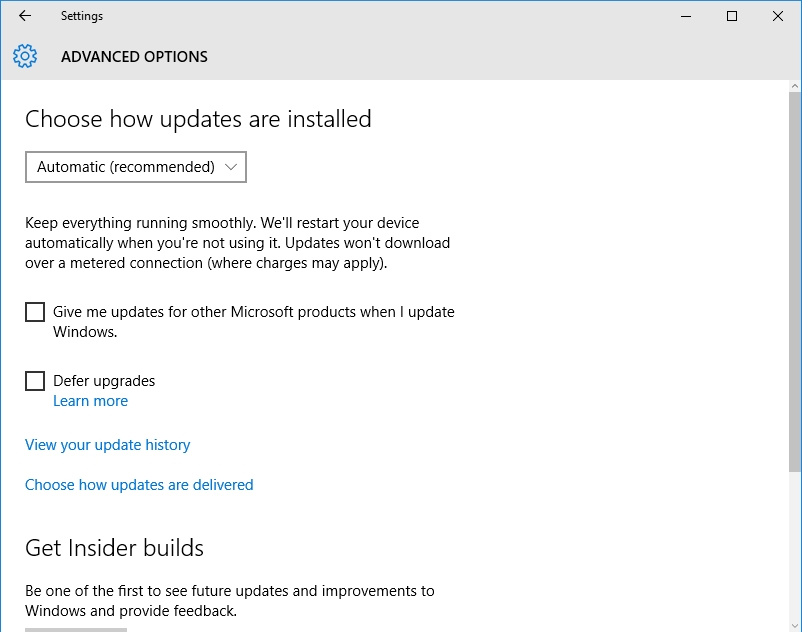Minimize the Settings window
The height and width of the screenshot is (632, 802).
coord(686,16)
